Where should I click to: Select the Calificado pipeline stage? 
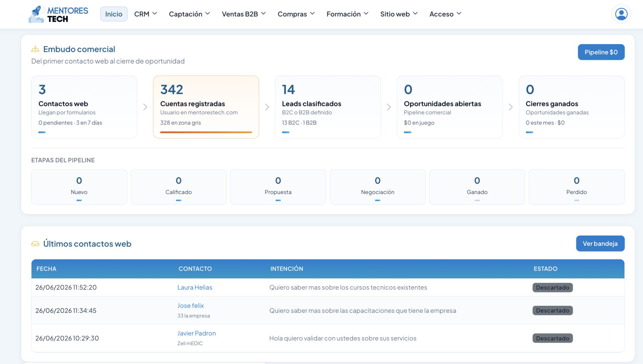(178, 187)
